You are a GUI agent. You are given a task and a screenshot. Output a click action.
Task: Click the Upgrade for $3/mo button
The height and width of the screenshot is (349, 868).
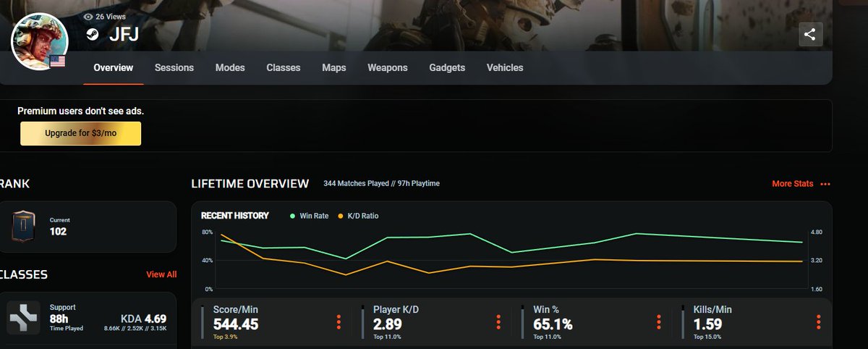80,133
